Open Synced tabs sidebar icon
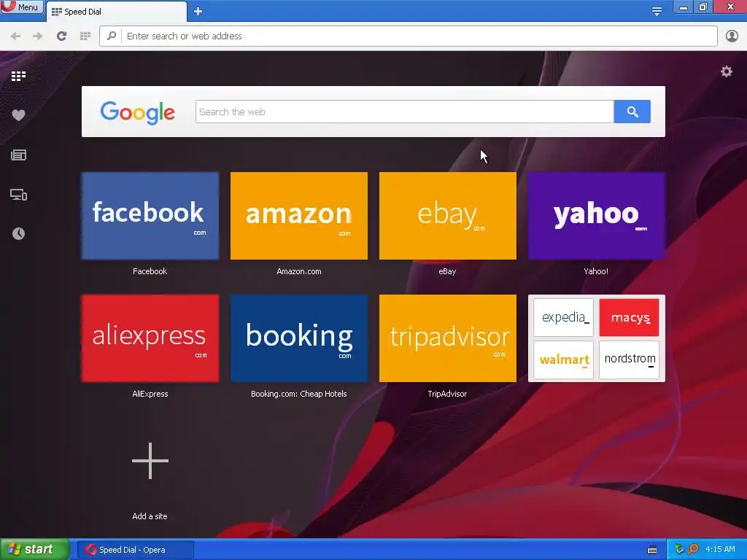Viewport: 747px width, 560px height. point(18,195)
